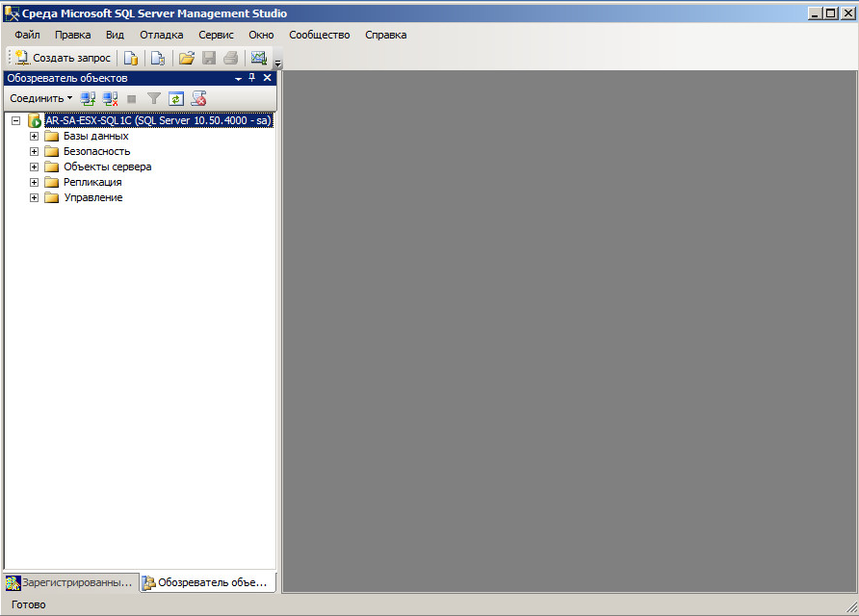The width and height of the screenshot is (859, 616).
Task: Click the Open File folder icon
Action: (x=187, y=58)
